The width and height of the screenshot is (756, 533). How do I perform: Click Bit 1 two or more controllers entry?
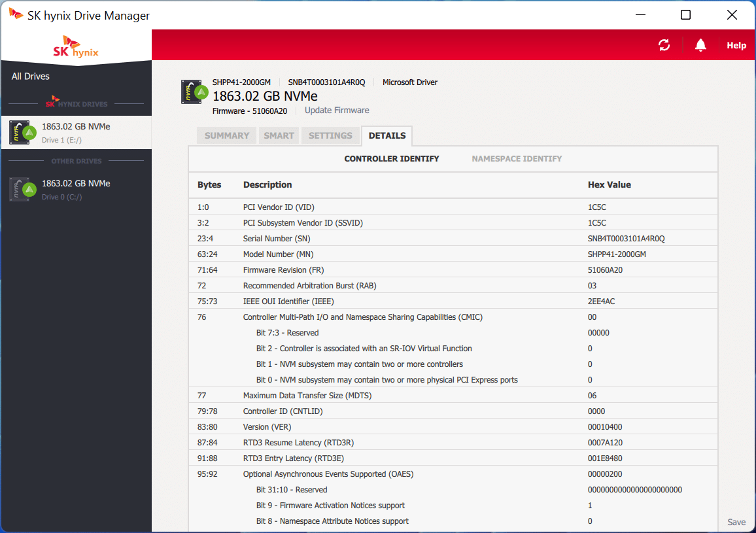pos(359,364)
